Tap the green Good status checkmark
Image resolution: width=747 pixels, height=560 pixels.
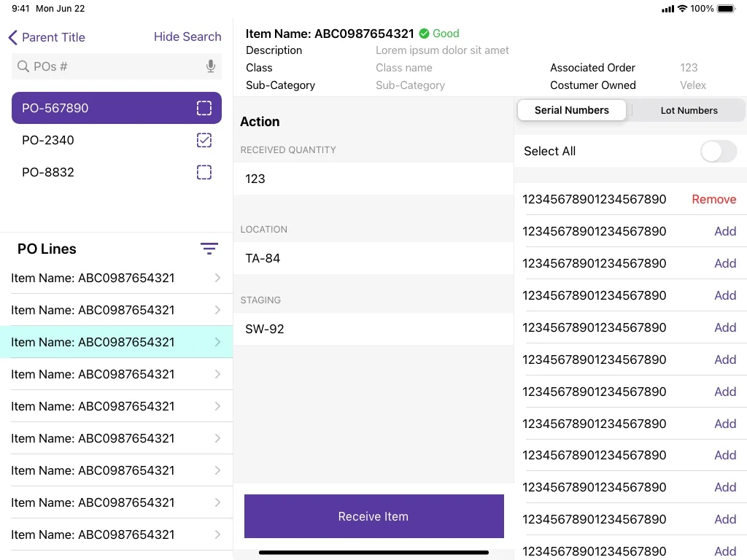(x=424, y=34)
